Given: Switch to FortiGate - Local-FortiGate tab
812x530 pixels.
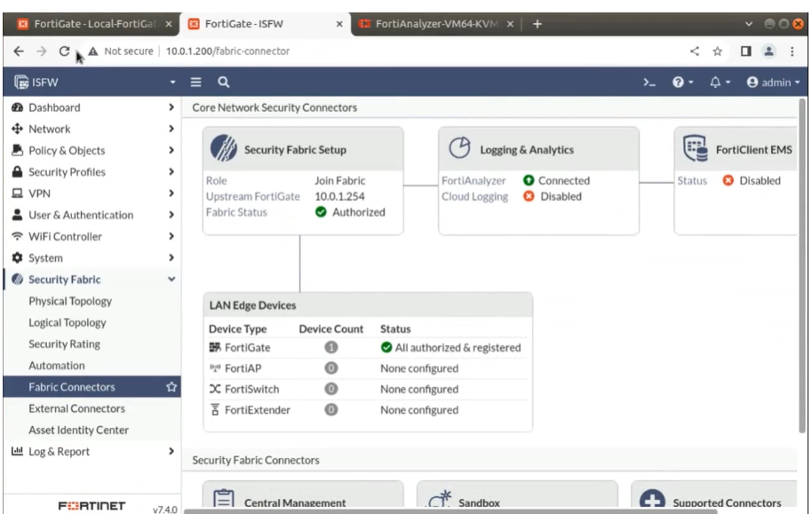Looking at the screenshot, I should click(x=95, y=24).
